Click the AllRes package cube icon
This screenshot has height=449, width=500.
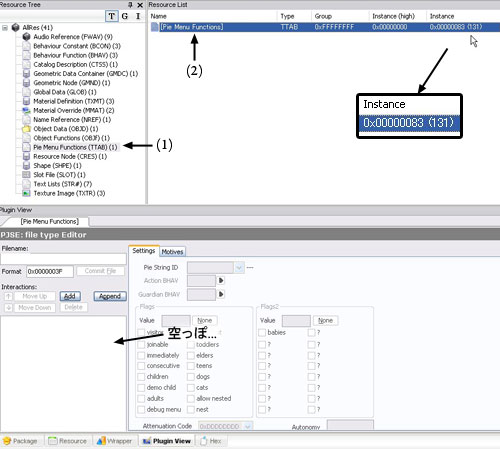point(15,27)
